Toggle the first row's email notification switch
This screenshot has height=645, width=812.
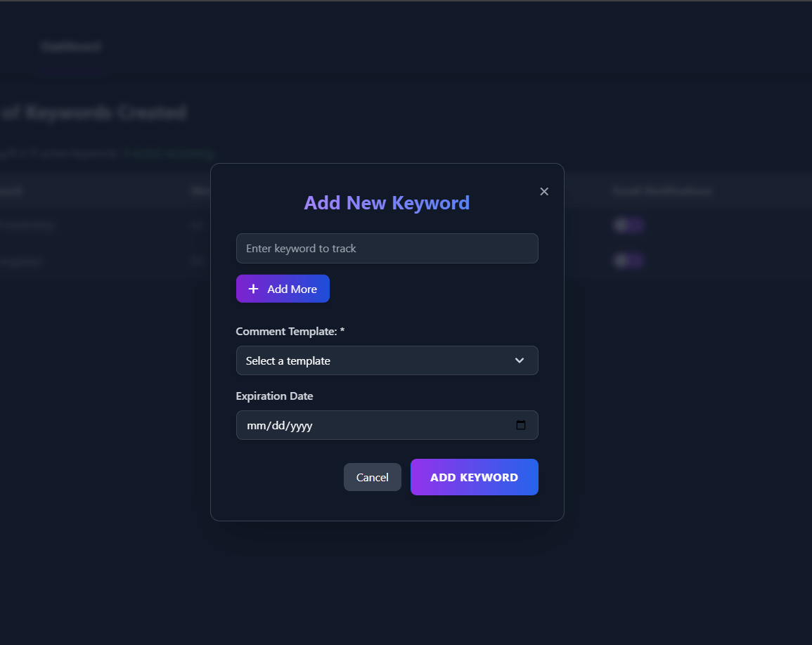(x=629, y=226)
